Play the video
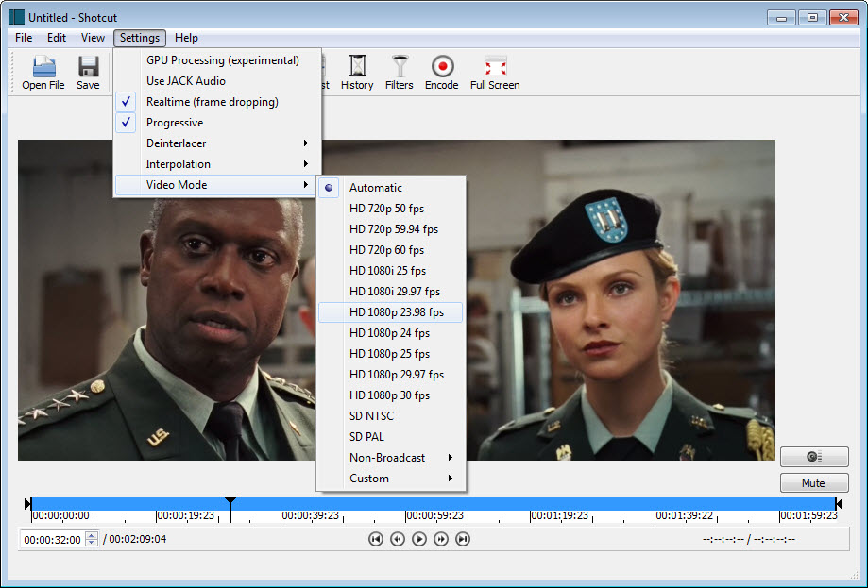 pyautogui.click(x=419, y=539)
